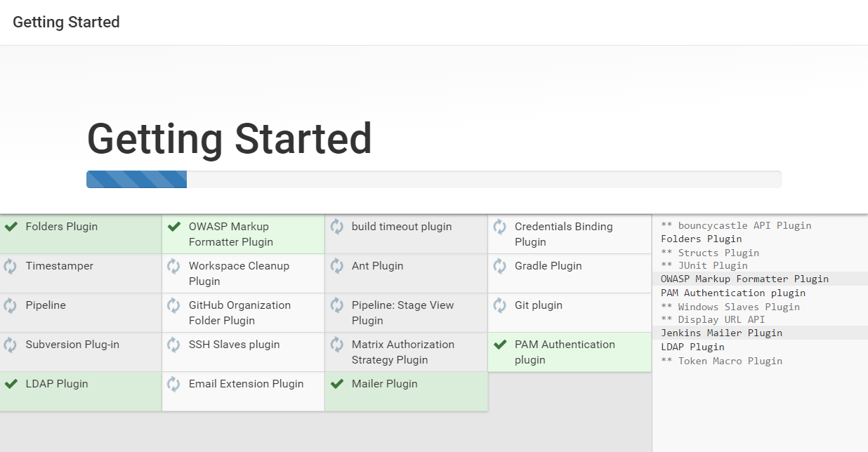
Task: Click the spinner on GitHub Organization Folder Plugin
Action: tap(173, 305)
